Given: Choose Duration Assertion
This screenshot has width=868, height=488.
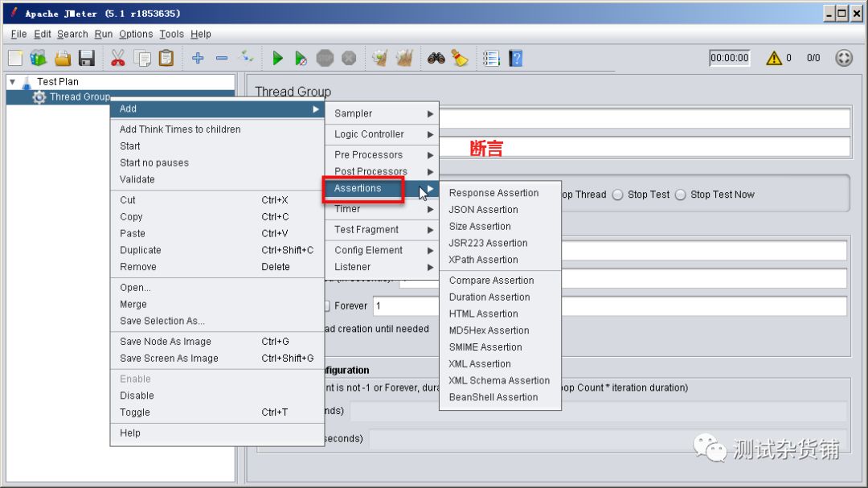Looking at the screenshot, I should click(500, 297).
